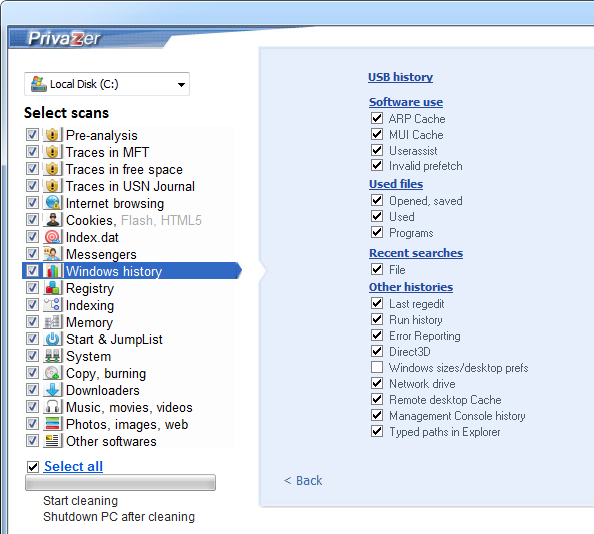Click the Local Disk drive icon
594x534 pixels.
39,84
